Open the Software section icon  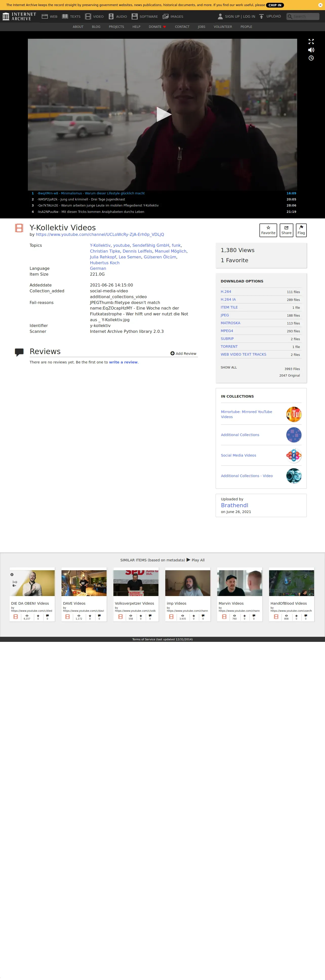tap(134, 16)
